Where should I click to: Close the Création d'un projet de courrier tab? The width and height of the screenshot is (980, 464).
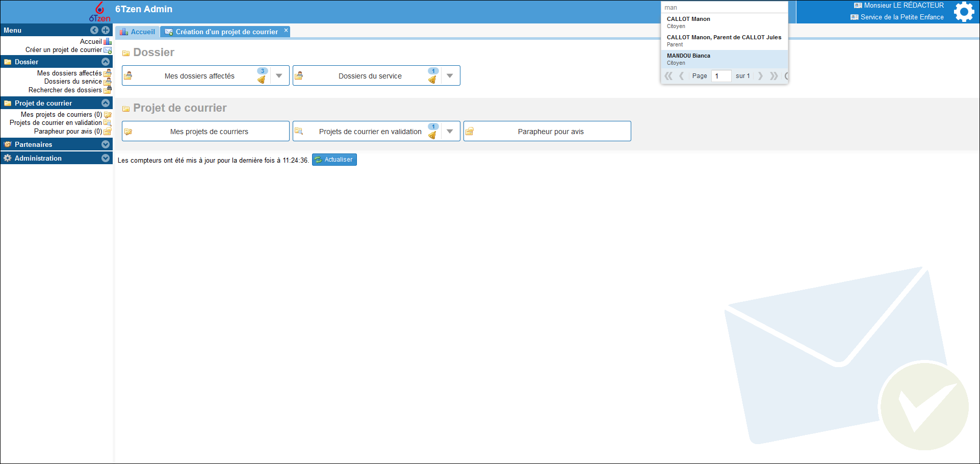click(286, 31)
